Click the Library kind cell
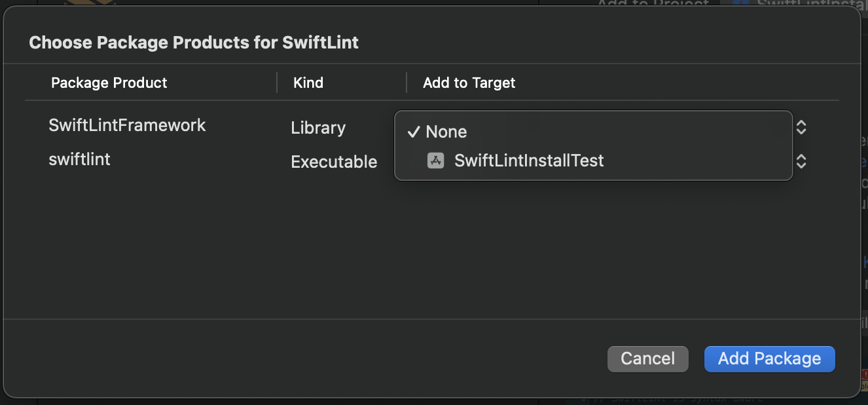This screenshot has width=868, height=405. [x=318, y=128]
